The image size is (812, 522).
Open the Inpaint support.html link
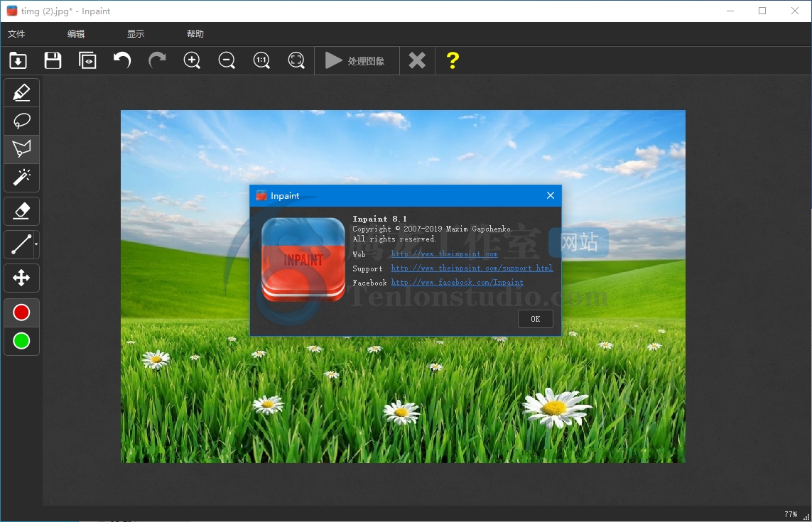(472, 268)
